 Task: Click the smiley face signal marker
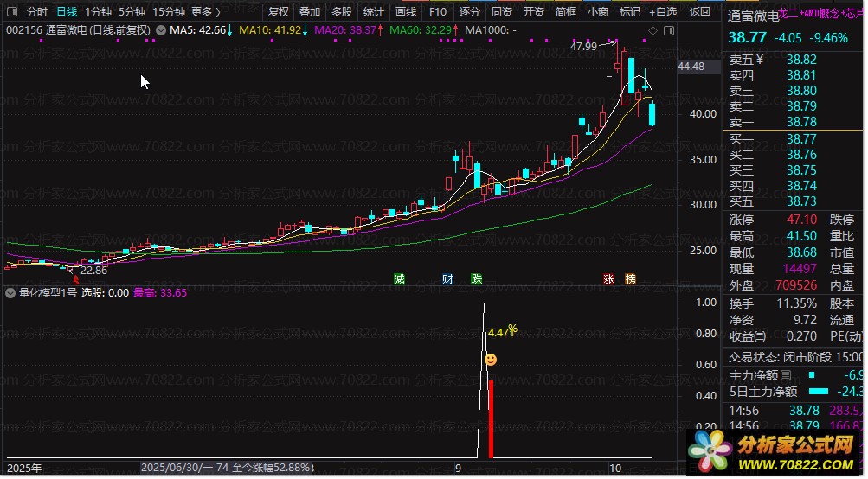point(491,360)
